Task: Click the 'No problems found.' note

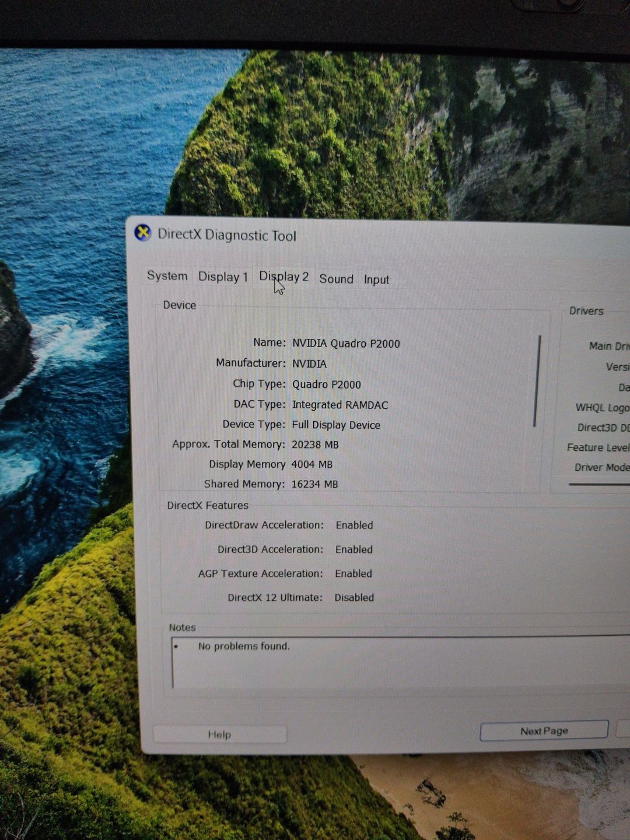Action: 244,646
